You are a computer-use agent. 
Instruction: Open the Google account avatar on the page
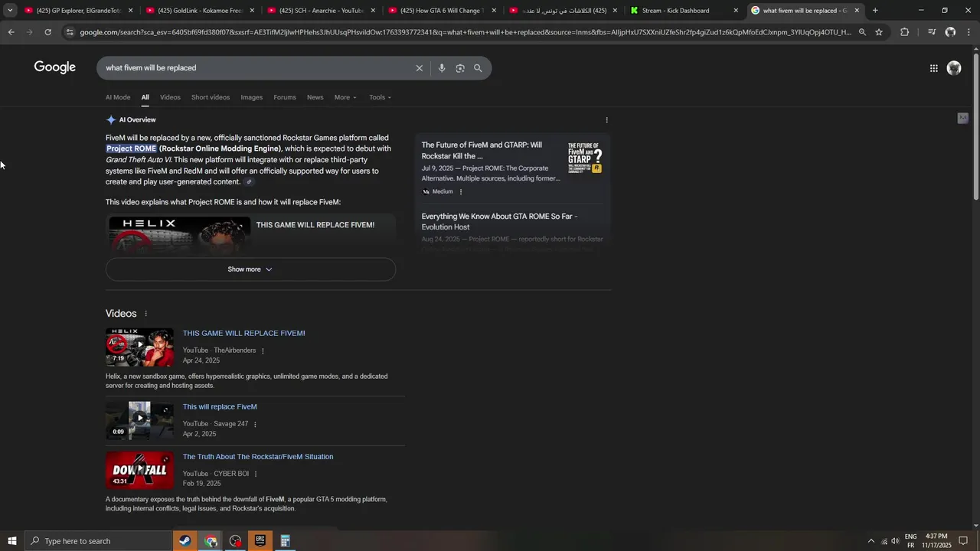pyautogui.click(x=954, y=68)
